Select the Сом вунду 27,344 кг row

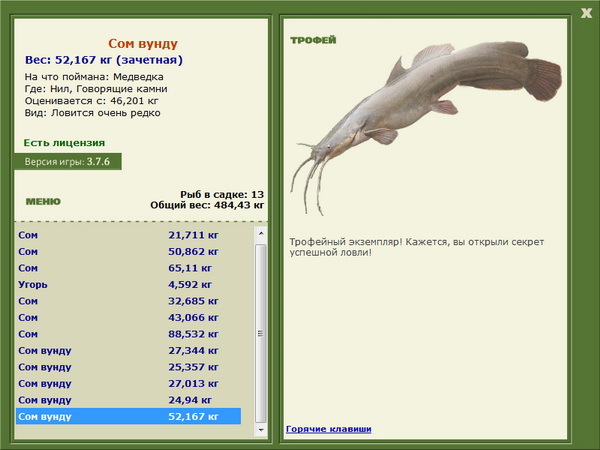(x=128, y=350)
